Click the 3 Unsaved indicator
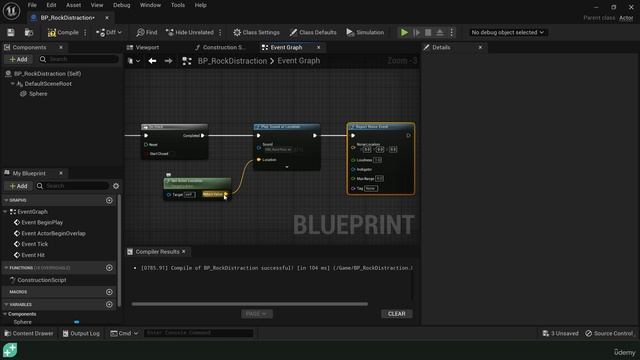 pyautogui.click(x=560, y=333)
